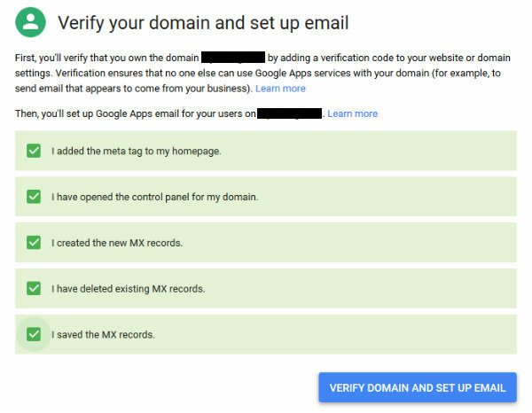Image resolution: width=532 pixels, height=413 pixels.
Task: Uncheck the saved the MX records checkbox
Action: click(34, 334)
